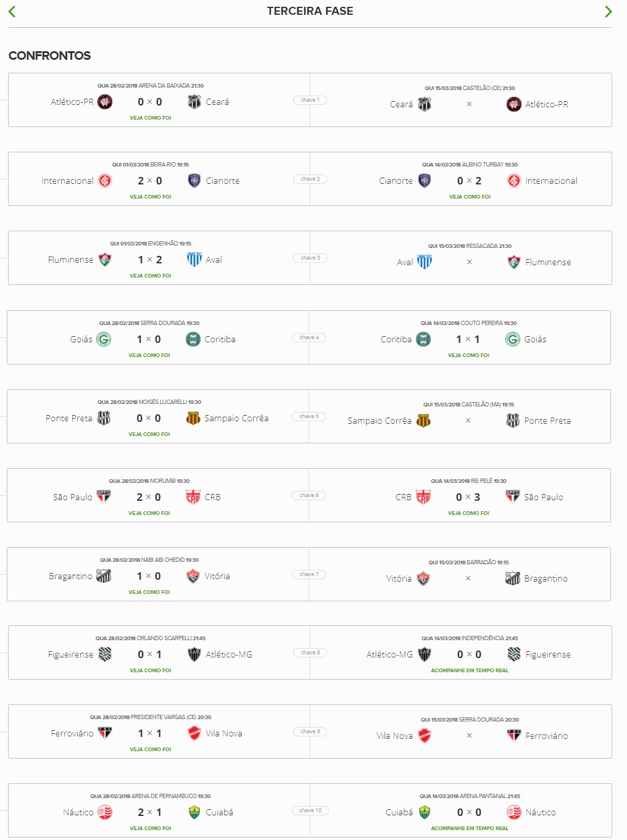Click Goiás crest in Serra Dourada first leg
627x840 pixels.
click(104, 339)
